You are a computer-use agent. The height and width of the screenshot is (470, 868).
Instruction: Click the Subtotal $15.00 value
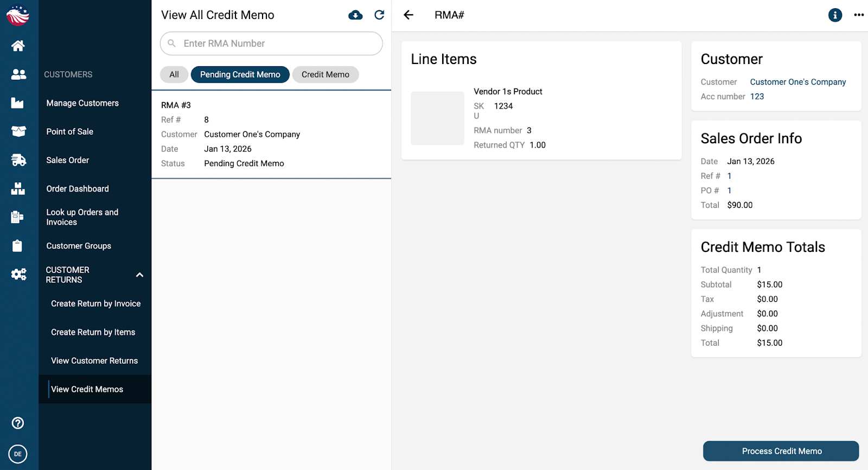[770, 284]
